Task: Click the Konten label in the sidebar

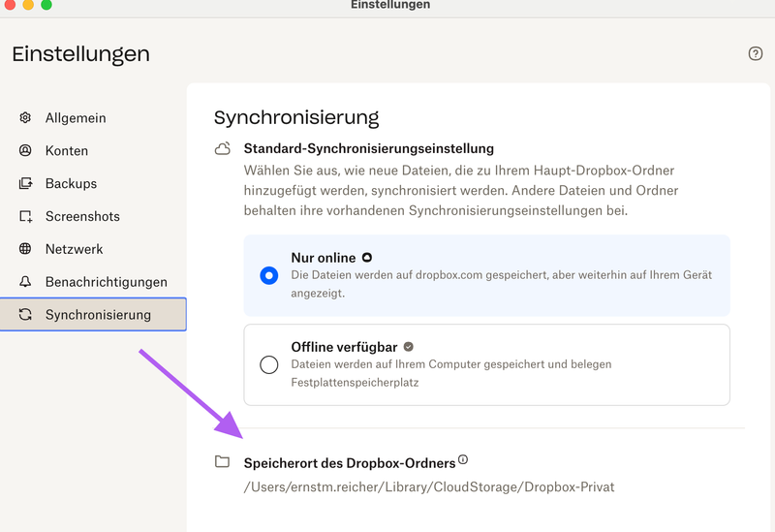Action: [67, 151]
